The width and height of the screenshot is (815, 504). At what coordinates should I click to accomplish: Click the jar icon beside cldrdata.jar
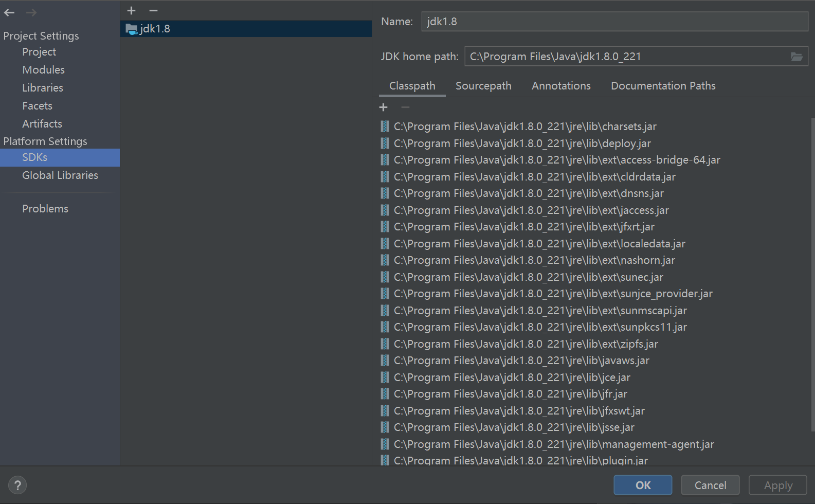pyautogui.click(x=385, y=176)
